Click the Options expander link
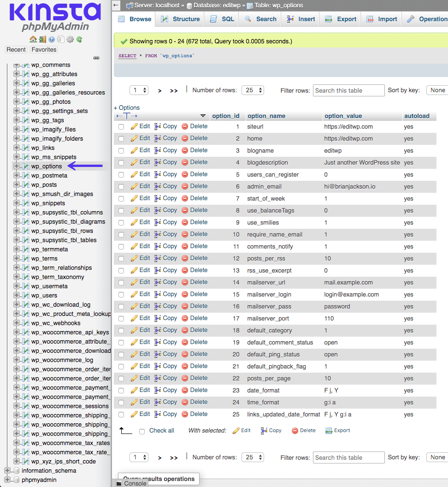 coord(126,107)
